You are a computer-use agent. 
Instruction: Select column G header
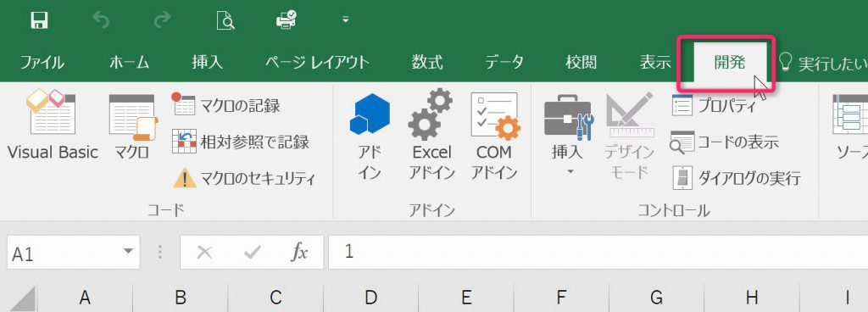pyautogui.click(x=657, y=298)
